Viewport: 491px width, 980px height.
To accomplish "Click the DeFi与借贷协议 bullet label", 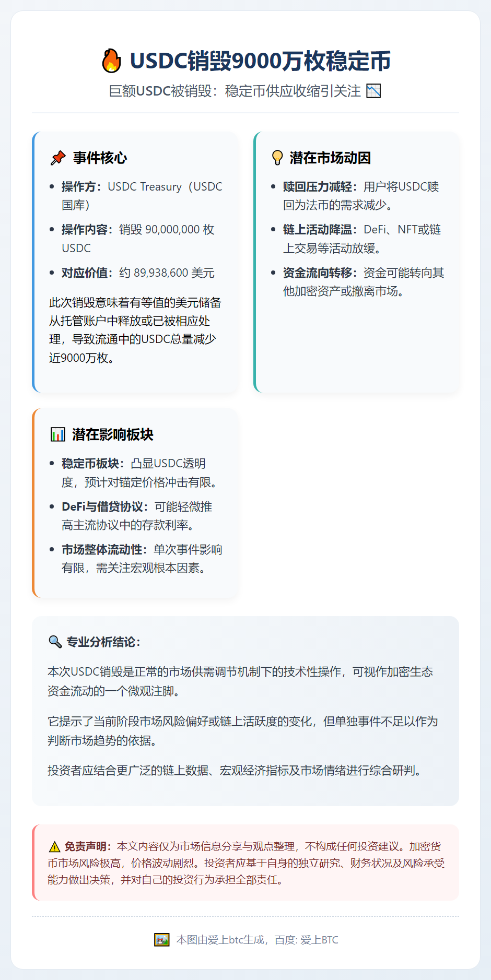I will pyautogui.click(x=105, y=507).
